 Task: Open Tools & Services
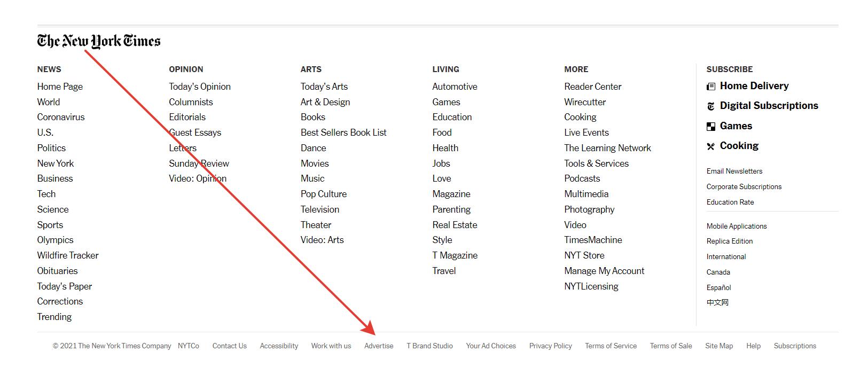pyautogui.click(x=597, y=163)
